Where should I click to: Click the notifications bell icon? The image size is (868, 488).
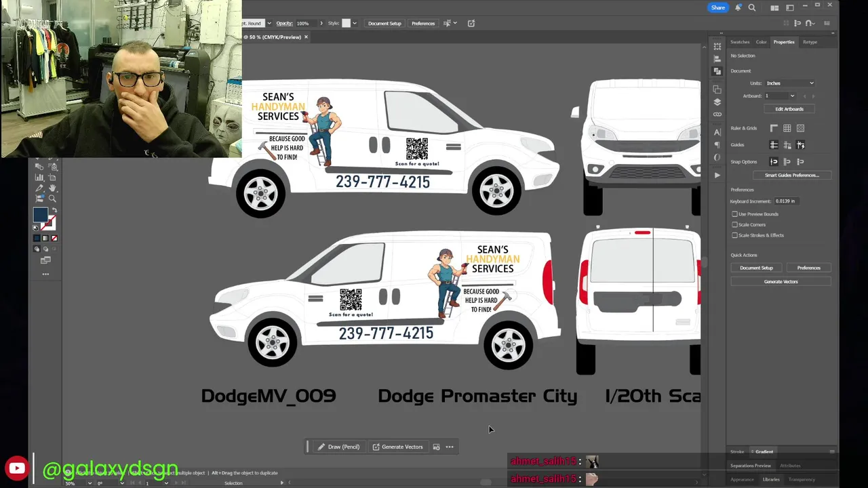coord(738,7)
